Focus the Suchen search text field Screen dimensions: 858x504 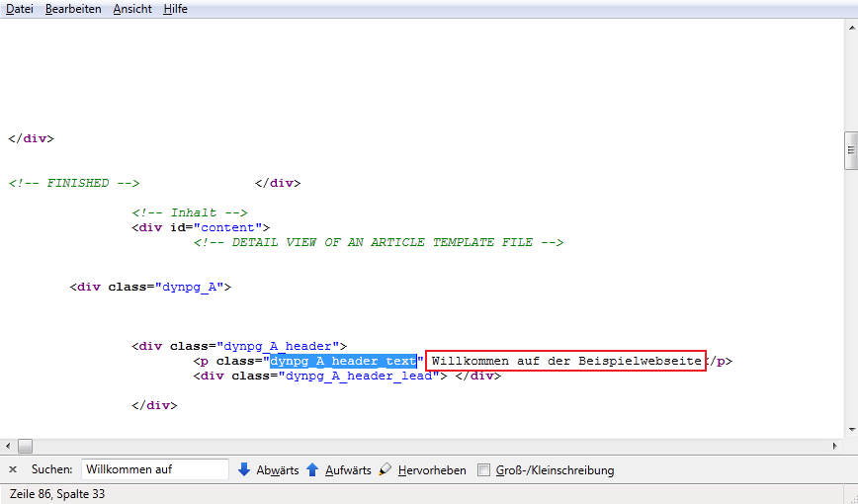[154, 469]
